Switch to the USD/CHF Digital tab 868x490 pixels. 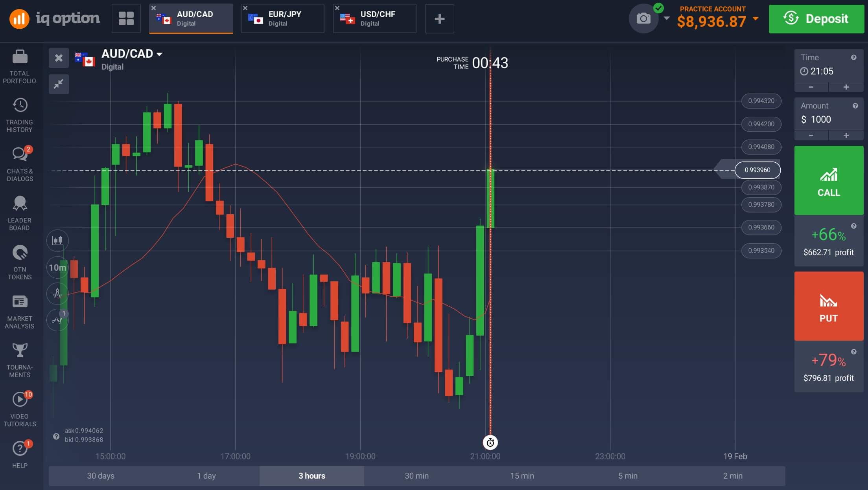click(374, 18)
